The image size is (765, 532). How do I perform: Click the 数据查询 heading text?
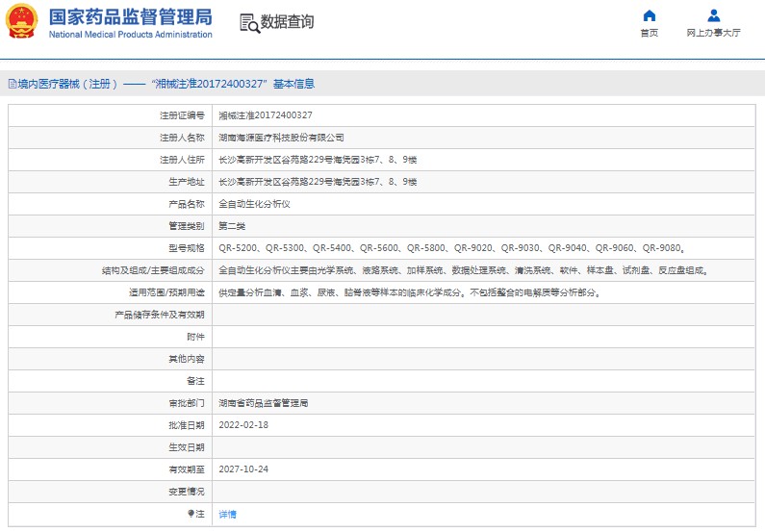(287, 21)
